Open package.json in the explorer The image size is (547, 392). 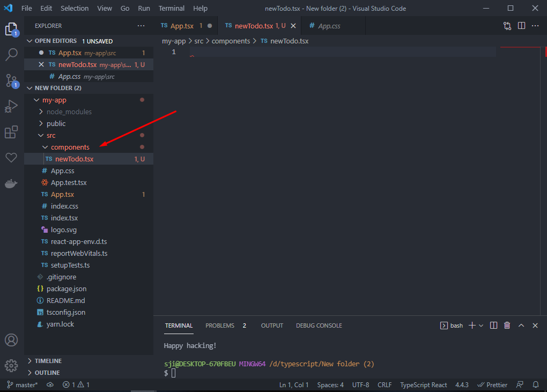[66, 289]
